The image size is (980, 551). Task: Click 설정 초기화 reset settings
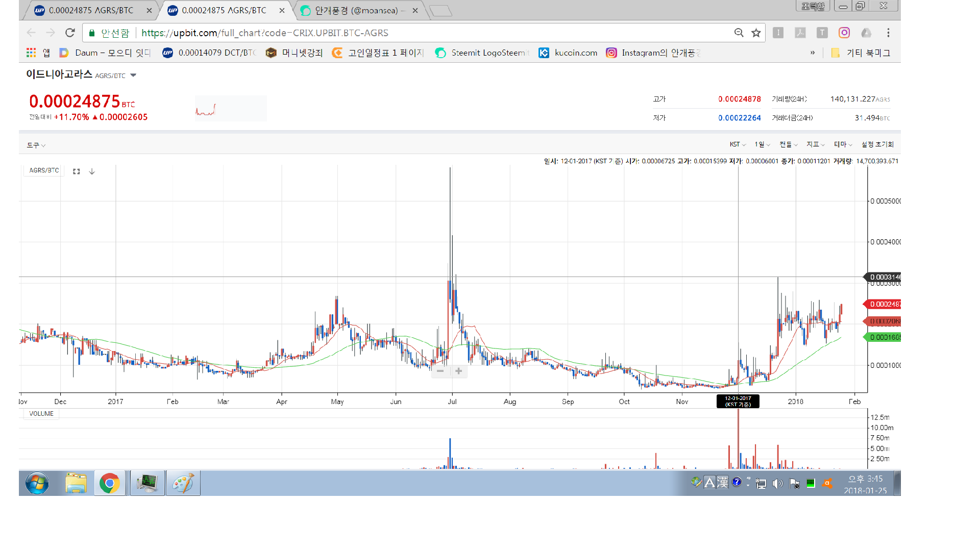[877, 144]
